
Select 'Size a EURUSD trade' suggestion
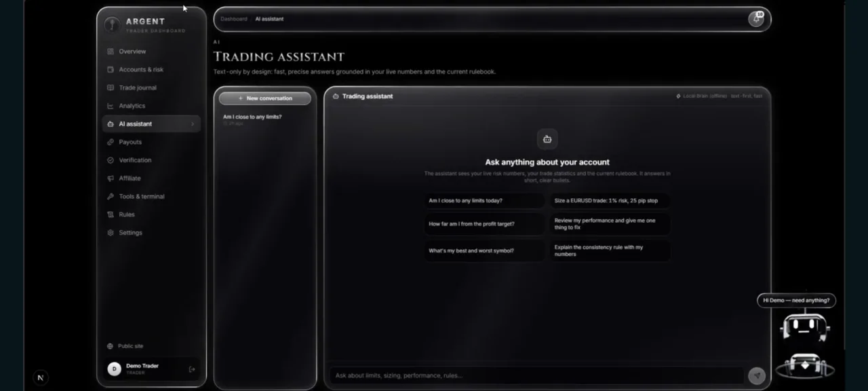tap(610, 201)
